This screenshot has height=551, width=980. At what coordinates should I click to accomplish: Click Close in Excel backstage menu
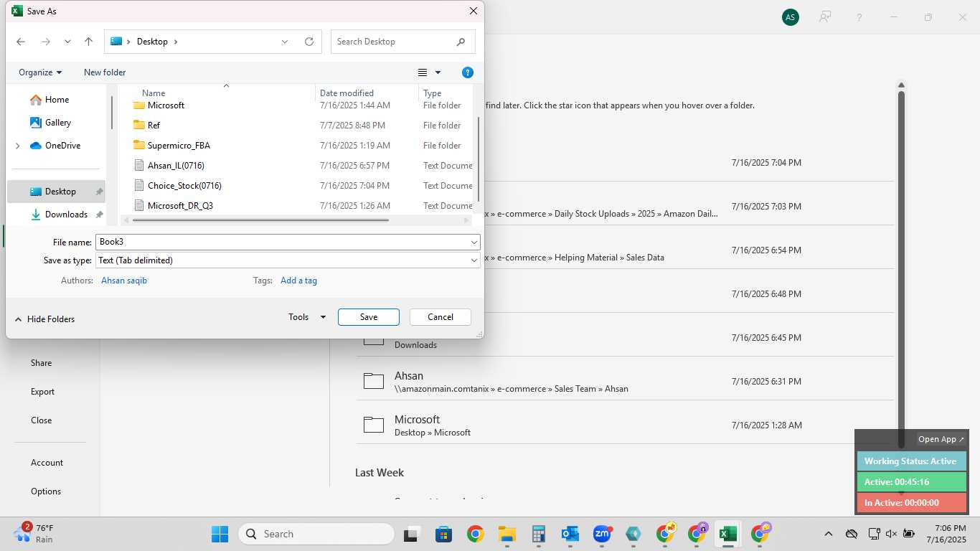pos(41,420)
